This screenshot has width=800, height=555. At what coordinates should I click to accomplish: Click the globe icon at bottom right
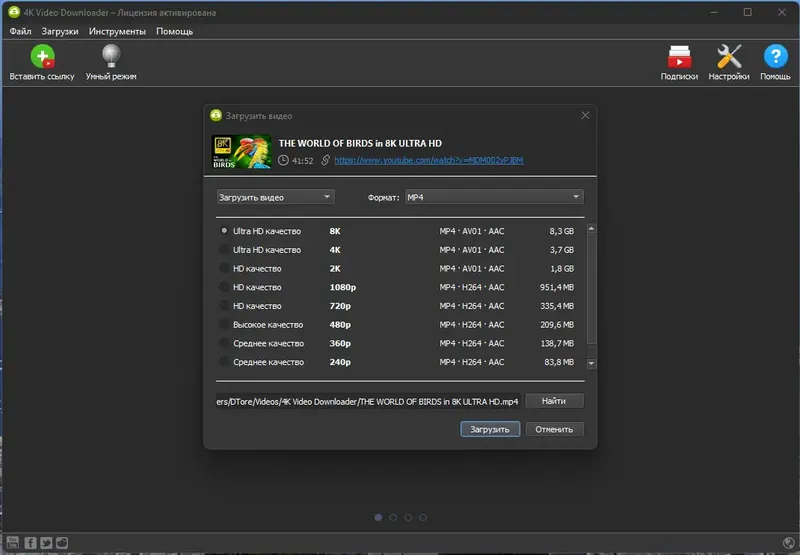788,543
